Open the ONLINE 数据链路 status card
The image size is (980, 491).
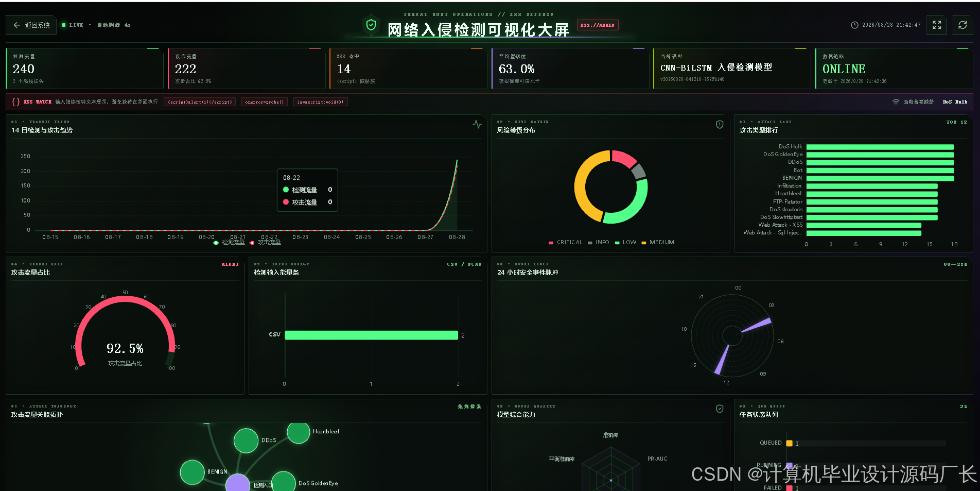(894, 69)
